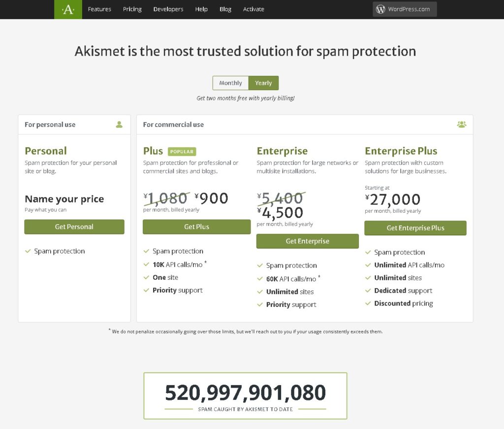Open the Developers section
This screenshot has width=504, height=429.
click(x=168, y=9)
